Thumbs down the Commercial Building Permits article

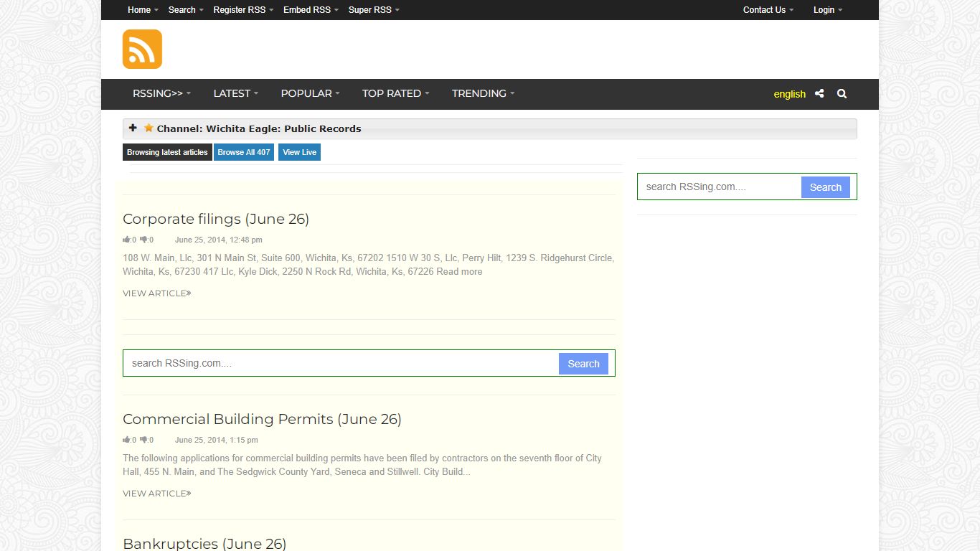tap(144, 440)
